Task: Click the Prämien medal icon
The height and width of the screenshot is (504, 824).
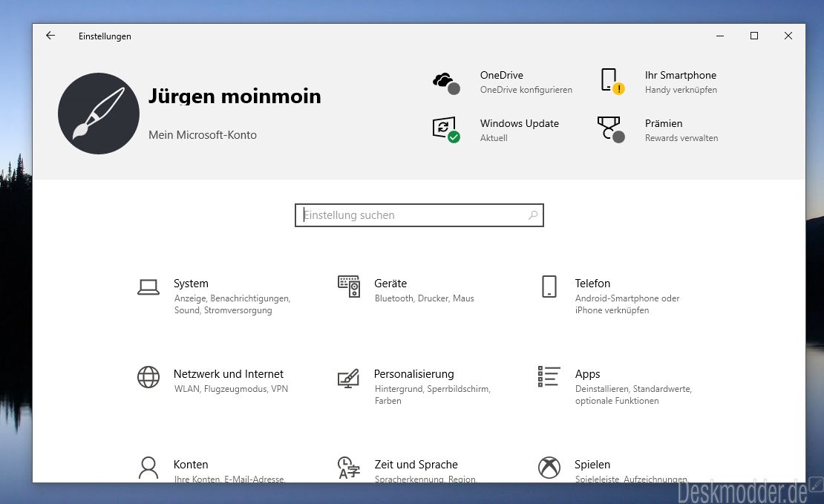Action: point(611,129)
